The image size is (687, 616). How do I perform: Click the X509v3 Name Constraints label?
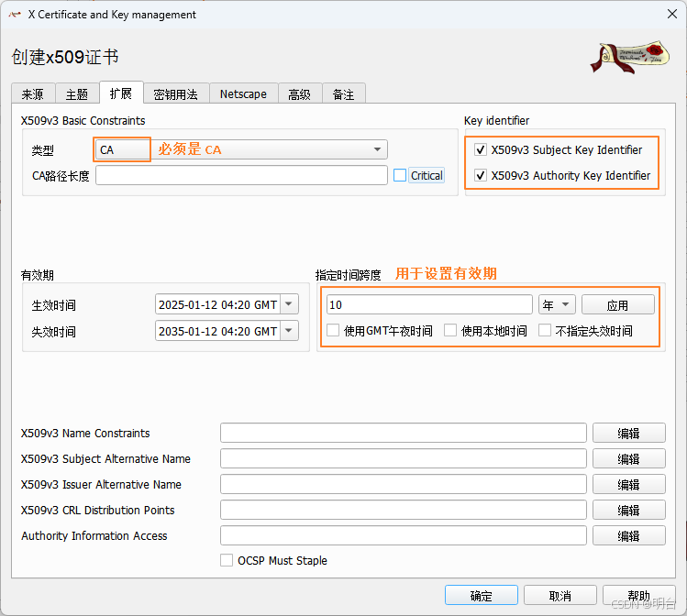tap(85, 434)
